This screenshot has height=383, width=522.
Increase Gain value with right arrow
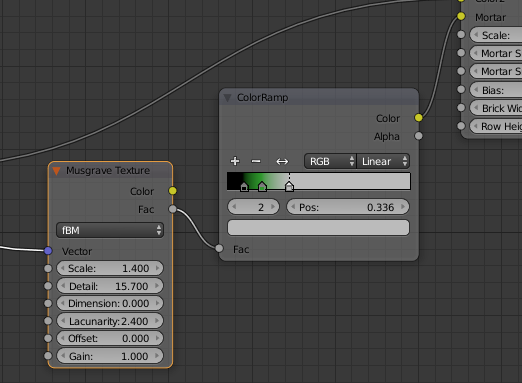(x=157, y=356)
